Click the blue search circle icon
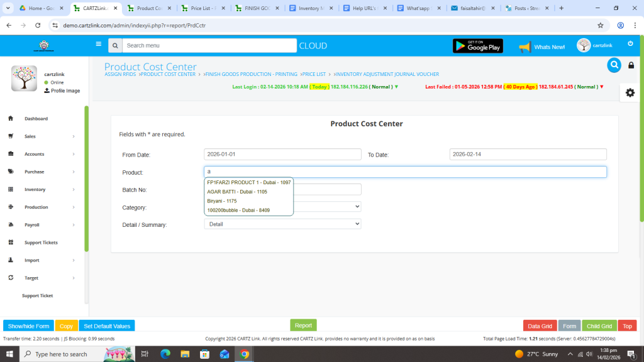 (614, 65)
